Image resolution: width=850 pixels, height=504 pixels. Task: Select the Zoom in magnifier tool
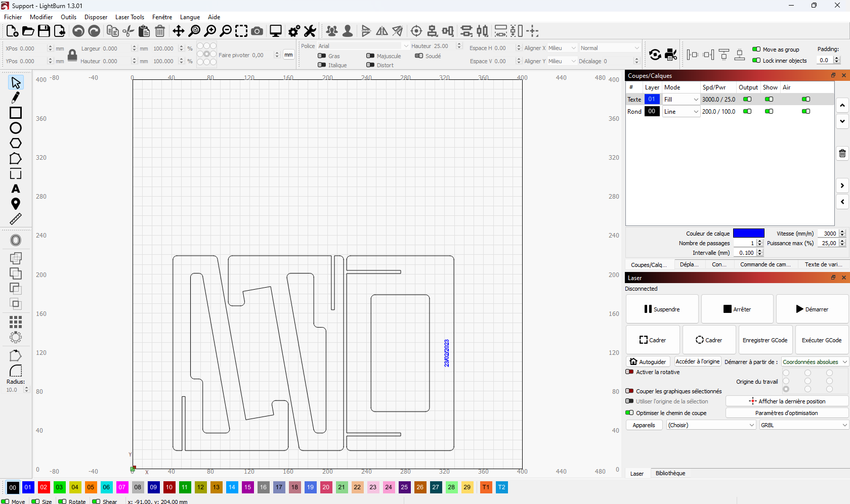[x=210, y=31]
